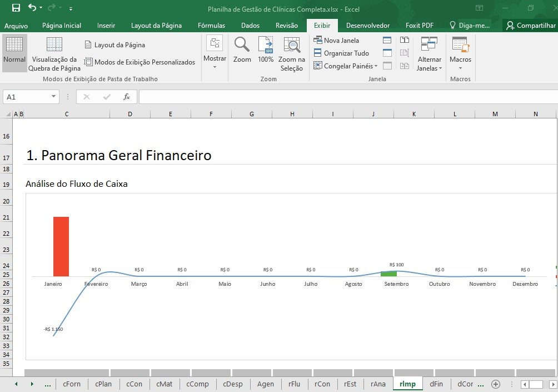Viewport: 558px width, 392px height.
Task: Open Modos de Exibição Personalizados
Action: pyautogui.click(x=139, y=62)
